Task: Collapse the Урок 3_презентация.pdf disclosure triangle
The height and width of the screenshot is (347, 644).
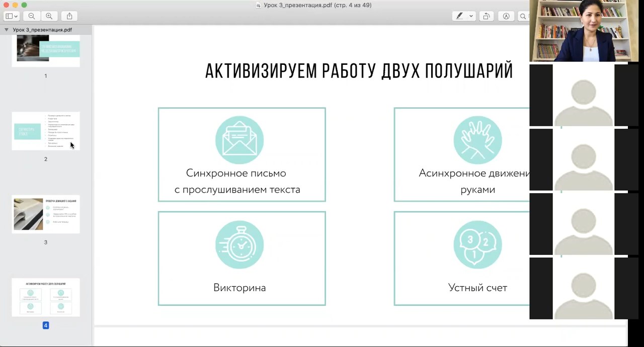Action: 7,30
